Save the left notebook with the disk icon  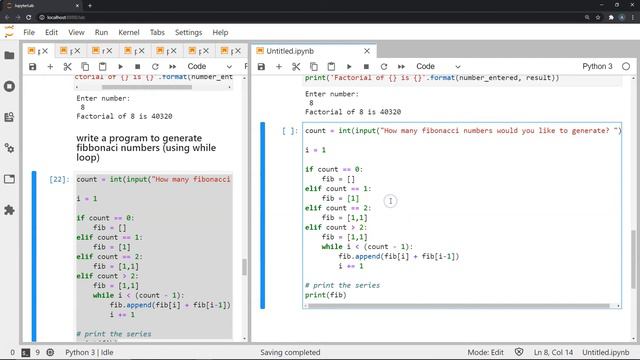click(x=33, y=67)
